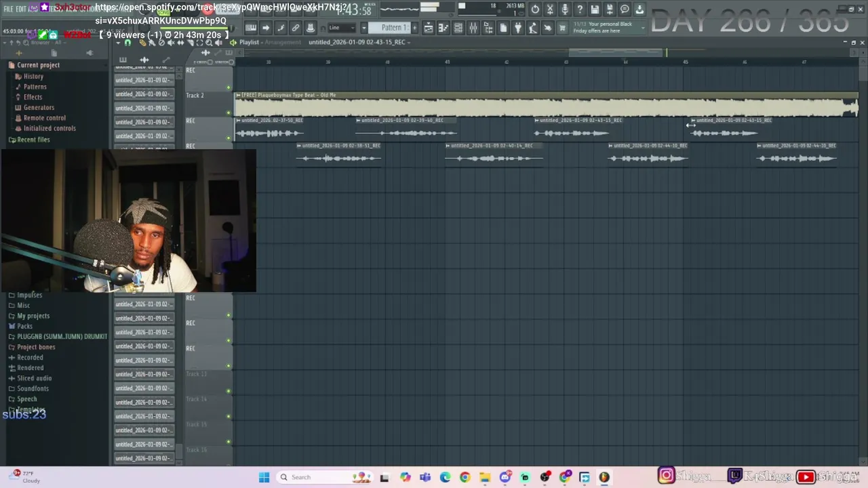Click the save new version icon

click(x=610, y=9)
